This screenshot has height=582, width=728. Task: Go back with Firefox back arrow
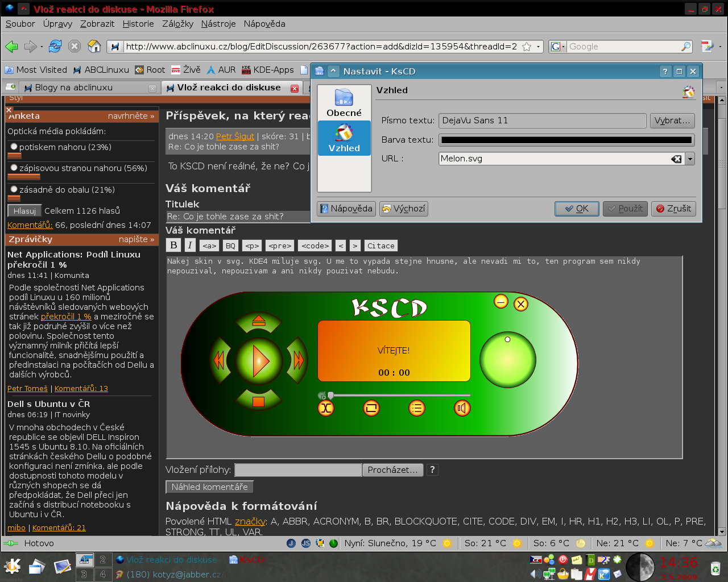click(x=11, y=47)
